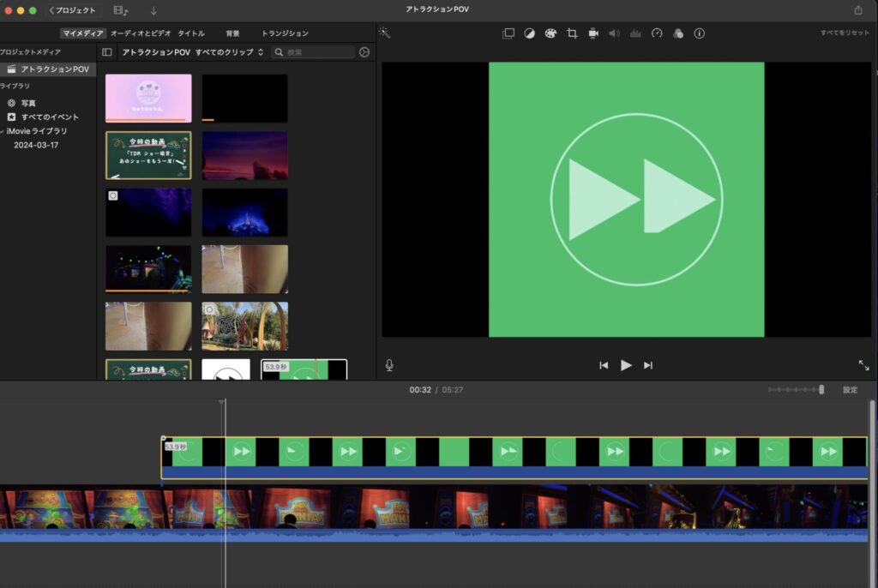Open the video overlay settings tool

[508, 33]
